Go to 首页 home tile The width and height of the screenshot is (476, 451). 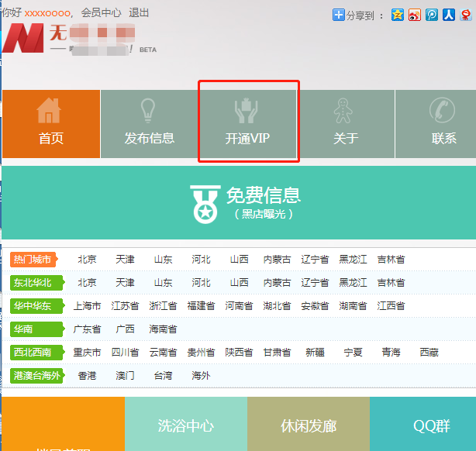(x=51, y=124)
